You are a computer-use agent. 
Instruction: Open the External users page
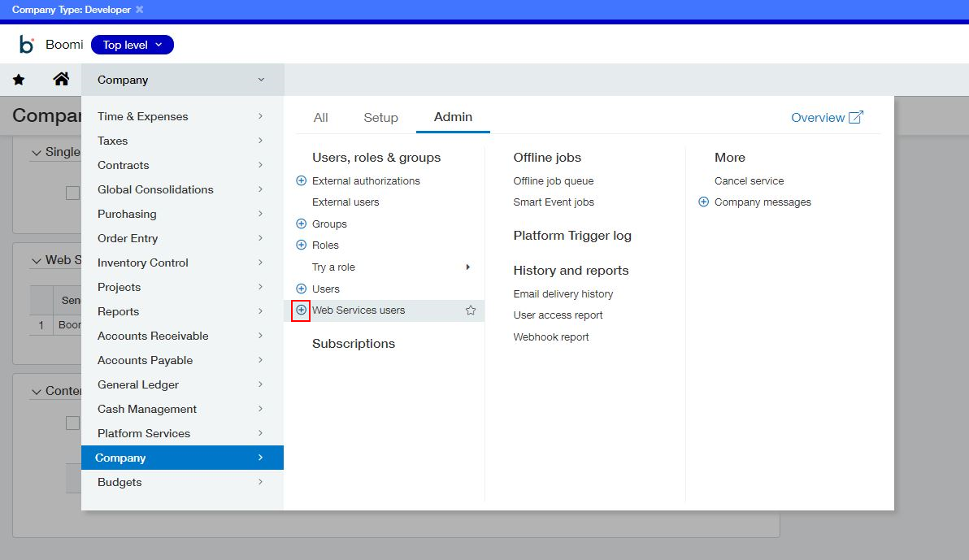coord(345,202)
